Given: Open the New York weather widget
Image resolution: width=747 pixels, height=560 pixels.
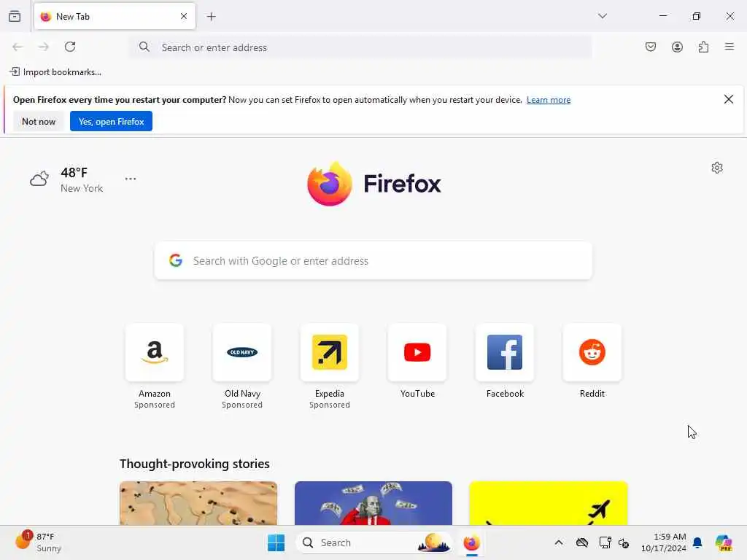Looking at the screenshot, I should coord(66,179).
